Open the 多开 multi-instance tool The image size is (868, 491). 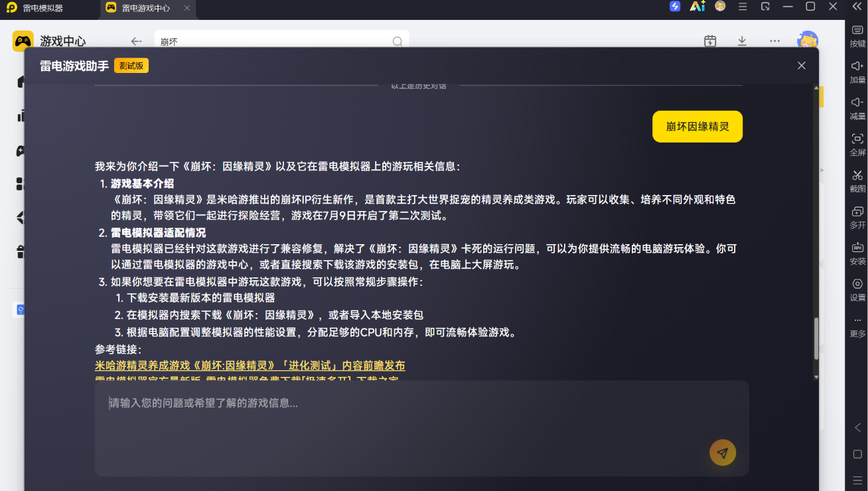point(857,218)
